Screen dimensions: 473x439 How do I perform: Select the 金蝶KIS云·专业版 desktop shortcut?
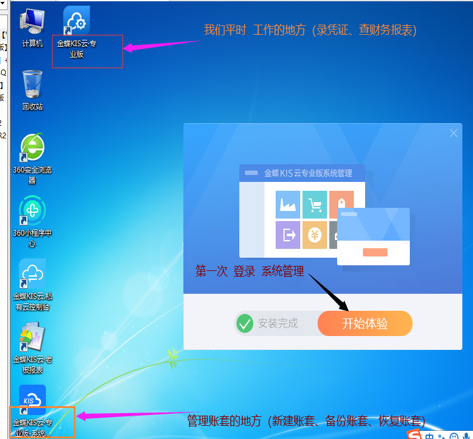[77, 33]
